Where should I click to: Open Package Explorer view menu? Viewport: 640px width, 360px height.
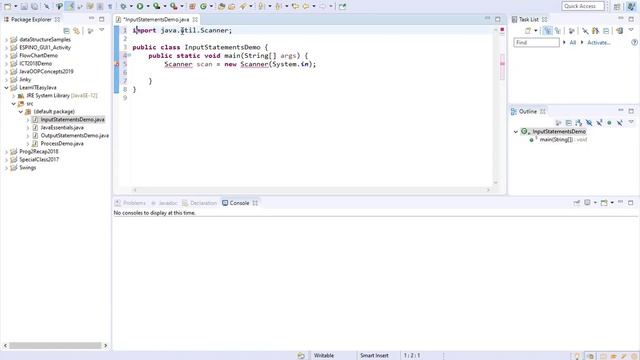(102, 31)
